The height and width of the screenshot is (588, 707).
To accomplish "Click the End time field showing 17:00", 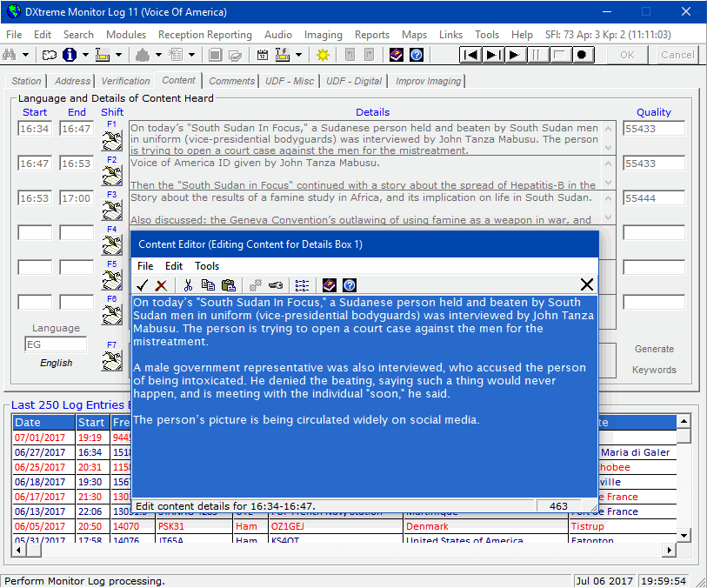I will coord(77,198).
